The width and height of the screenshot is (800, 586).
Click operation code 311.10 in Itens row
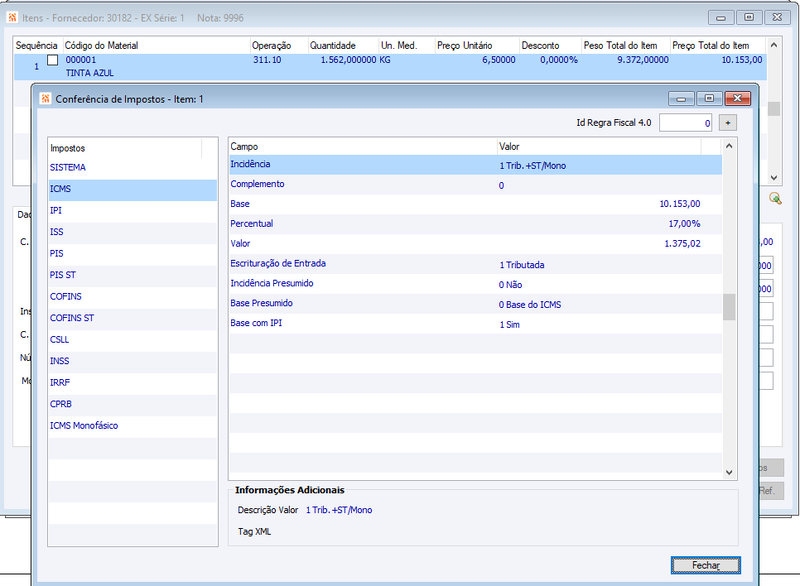267,60
